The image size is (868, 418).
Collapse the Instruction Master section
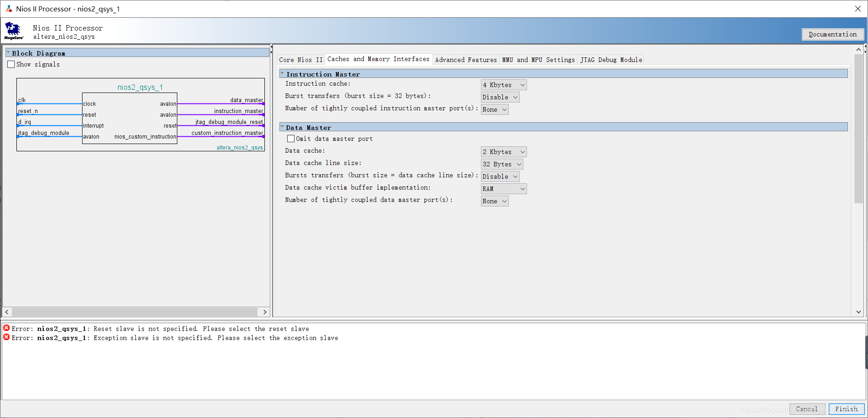tap(282, 73)
